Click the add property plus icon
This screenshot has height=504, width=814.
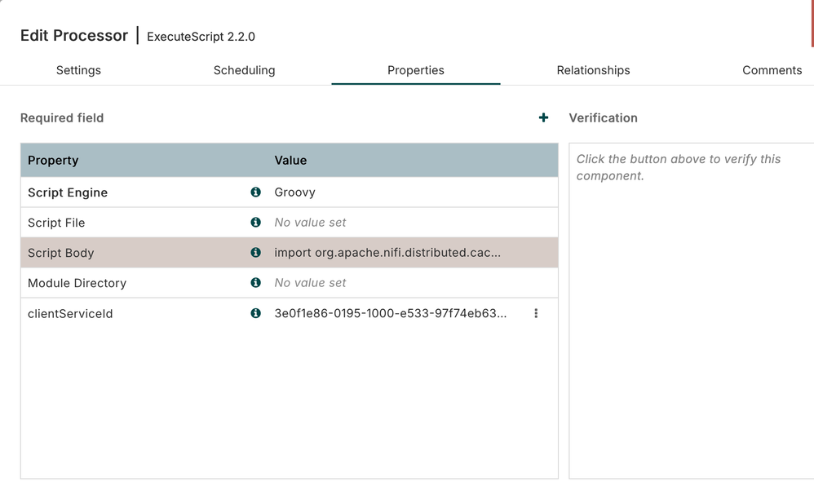tap(543, 118)
